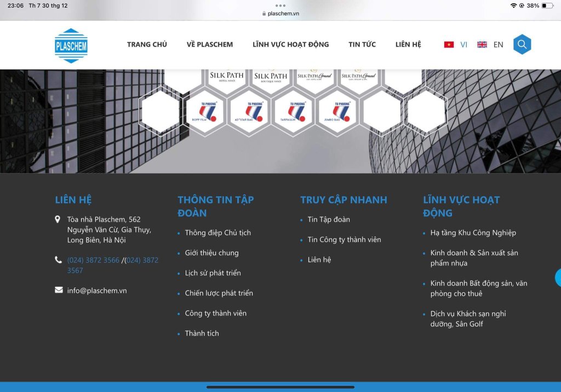
Task: Open VỀ PLASCHEM menu item
Action: coord(210,44)
